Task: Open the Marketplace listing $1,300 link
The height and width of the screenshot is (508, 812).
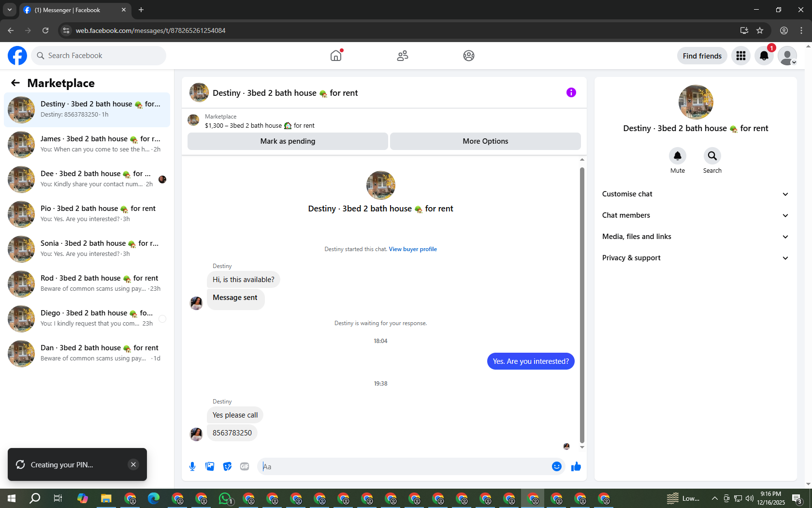Action: (x=260, y=126)
